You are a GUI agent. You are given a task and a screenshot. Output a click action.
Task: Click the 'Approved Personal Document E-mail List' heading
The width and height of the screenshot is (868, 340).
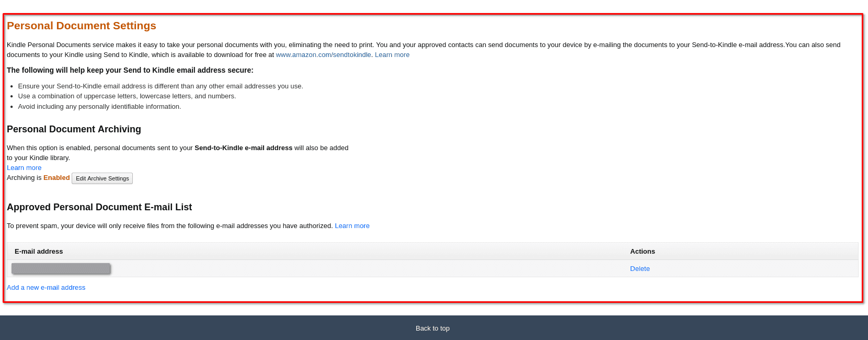(x=99, y=207)
